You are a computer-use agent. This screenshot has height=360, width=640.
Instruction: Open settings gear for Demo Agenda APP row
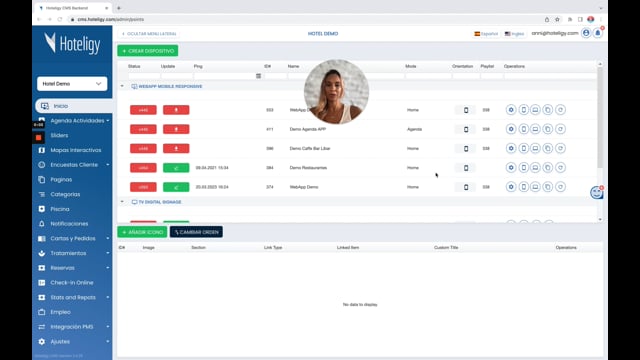511,129
